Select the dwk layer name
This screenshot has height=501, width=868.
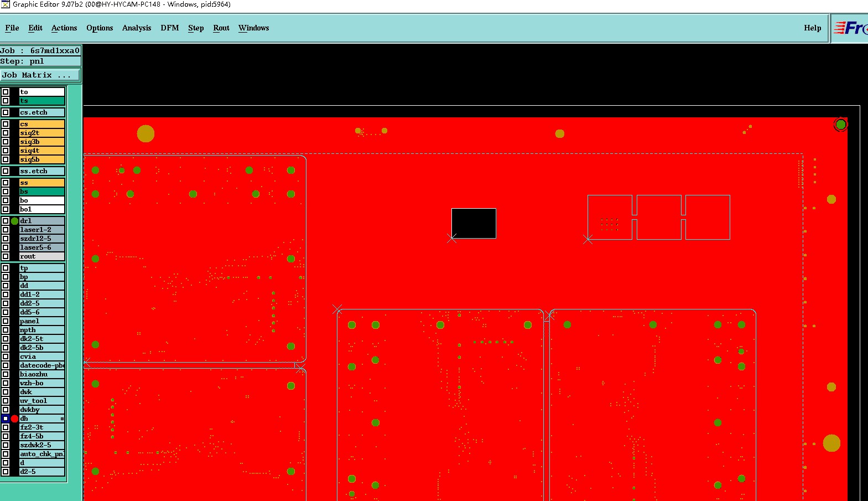(x=42, y=392)
